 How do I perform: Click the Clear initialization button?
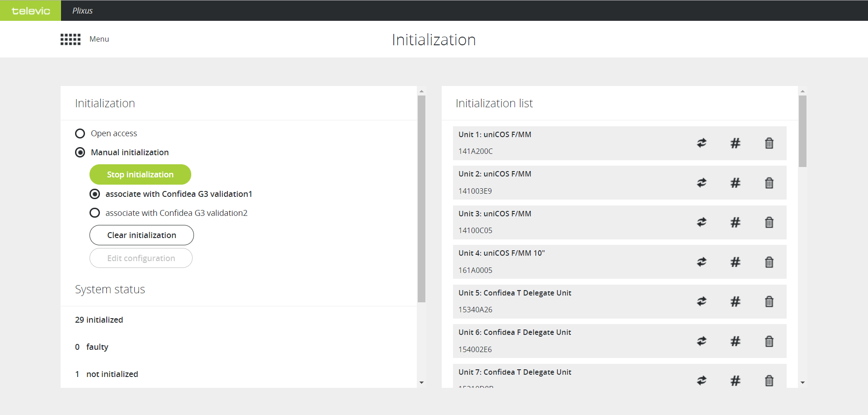pos(142,235)
